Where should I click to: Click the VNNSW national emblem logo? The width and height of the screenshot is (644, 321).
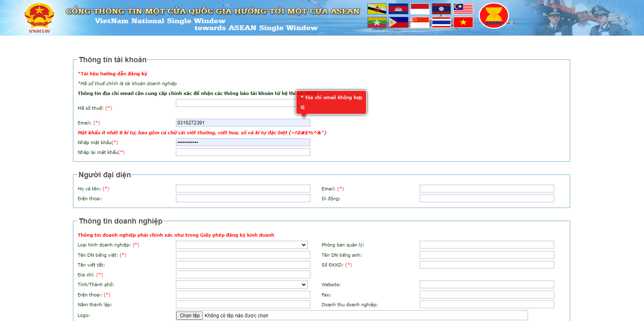pos(39,17)
